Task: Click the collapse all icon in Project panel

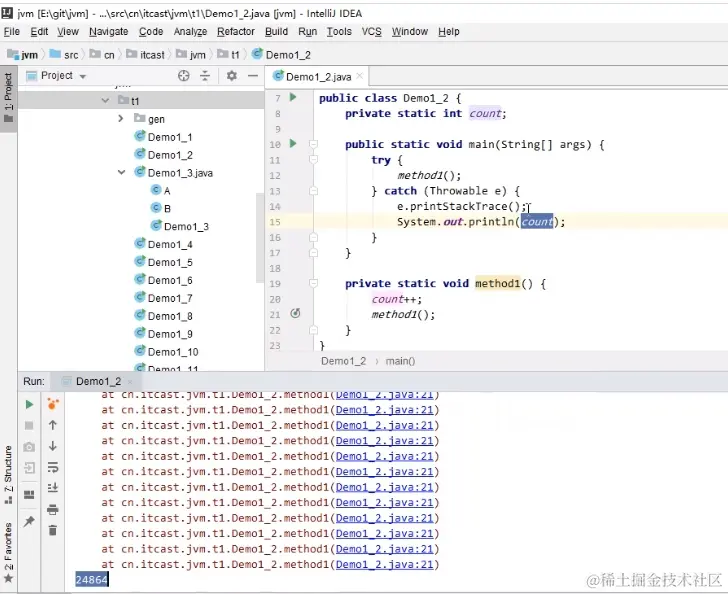Action: [205, 76]
